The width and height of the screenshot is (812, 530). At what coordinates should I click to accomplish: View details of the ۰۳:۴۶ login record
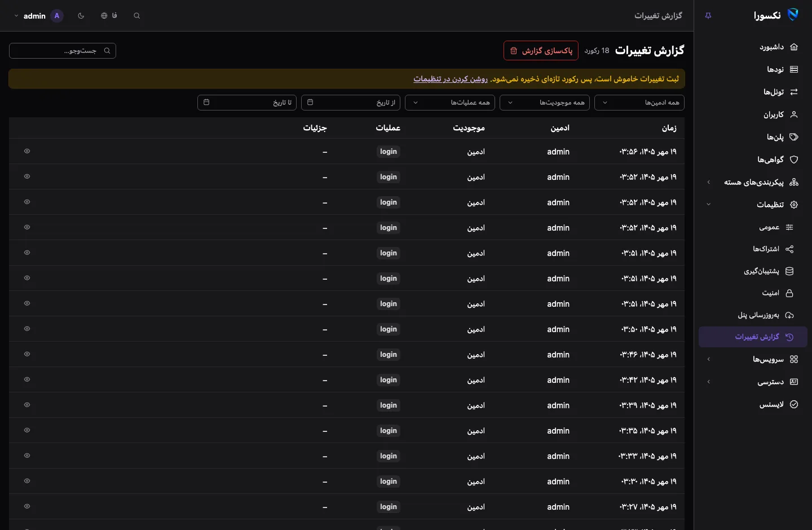(27, 354)
